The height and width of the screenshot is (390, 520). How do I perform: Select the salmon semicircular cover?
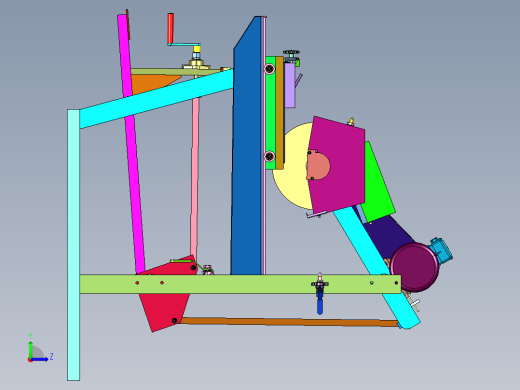pyautogui.click(x=318, y=166)
